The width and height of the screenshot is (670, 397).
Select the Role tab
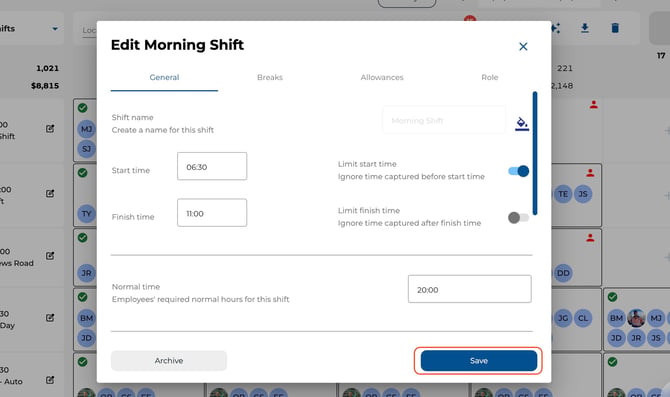coord(490,77)
